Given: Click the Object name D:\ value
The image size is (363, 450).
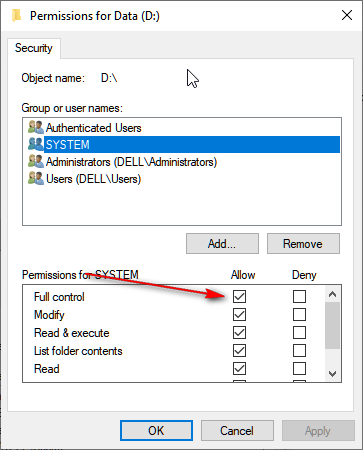Looking at the screenshot, I should 109,78.
